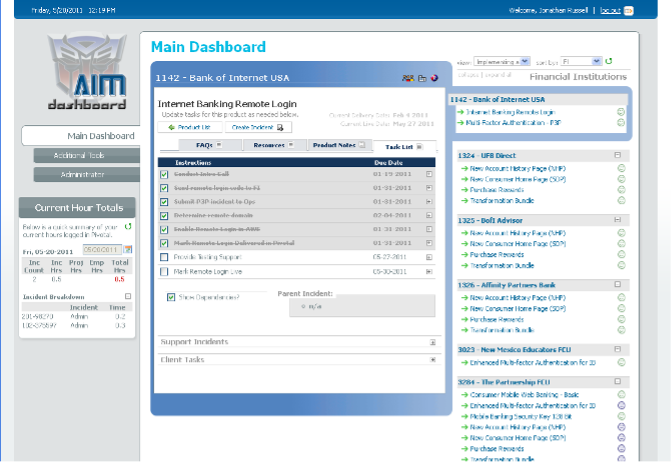This screenshot has width=672, height=462.
Task: Open the calendar picker icon next to the date field
Action: [x=128, y=249]
